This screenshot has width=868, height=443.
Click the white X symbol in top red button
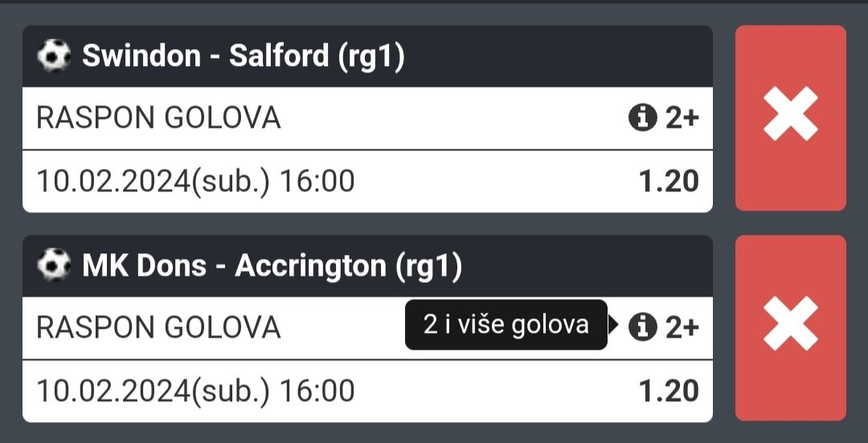791,113
